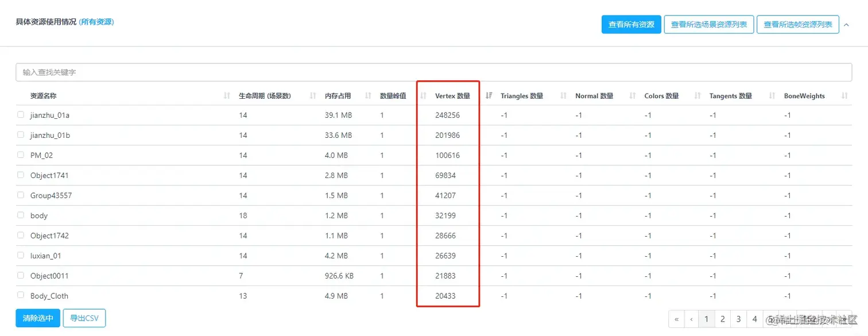
Task: Select the Body_Cloth row checkbox
Action: click(21, 295)
